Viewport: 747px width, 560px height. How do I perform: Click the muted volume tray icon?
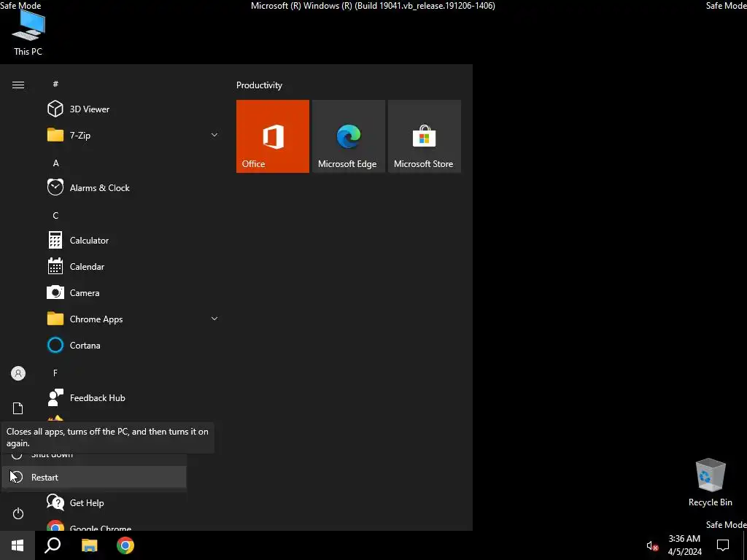coord(651,545)
